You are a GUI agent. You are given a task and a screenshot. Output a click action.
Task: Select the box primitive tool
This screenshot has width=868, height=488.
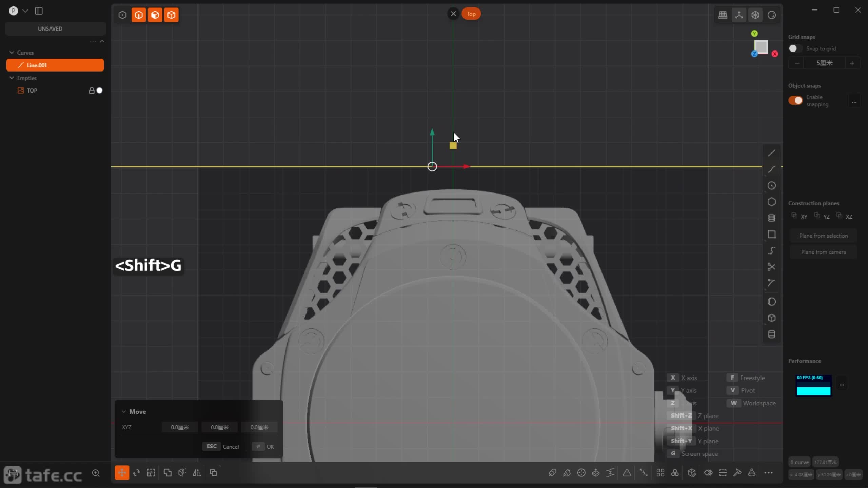pyautogui.click(x=771, y=318)
